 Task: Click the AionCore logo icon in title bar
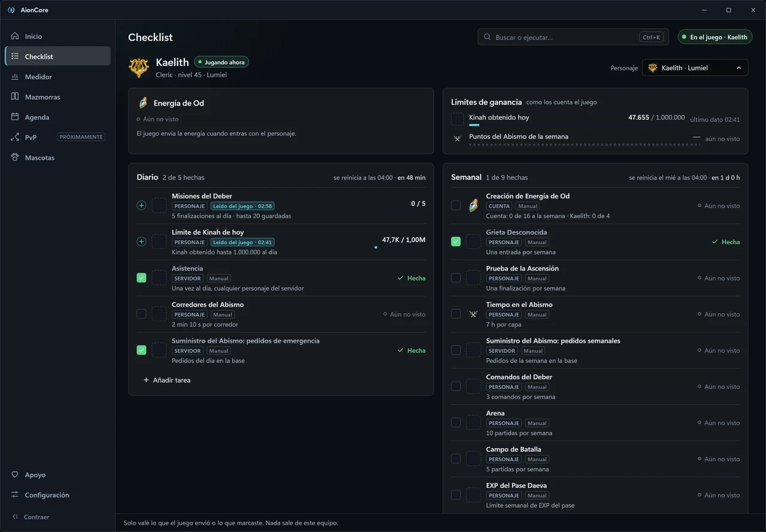(x=11, y=10)
